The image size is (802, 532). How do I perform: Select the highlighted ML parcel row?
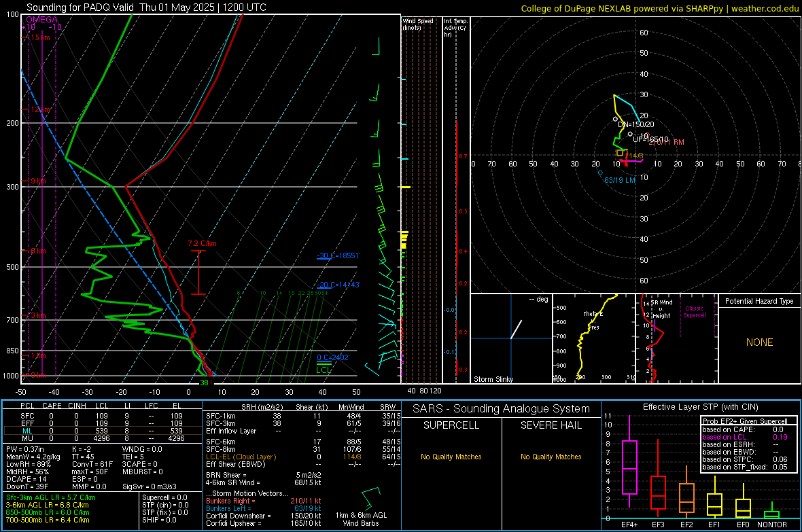point(102,431)
